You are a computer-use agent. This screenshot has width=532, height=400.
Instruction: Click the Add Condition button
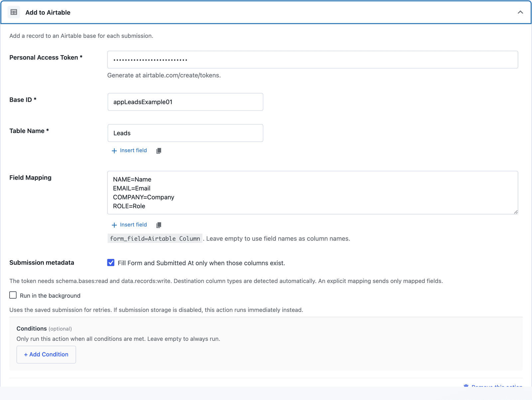click(x=46, y=354)
